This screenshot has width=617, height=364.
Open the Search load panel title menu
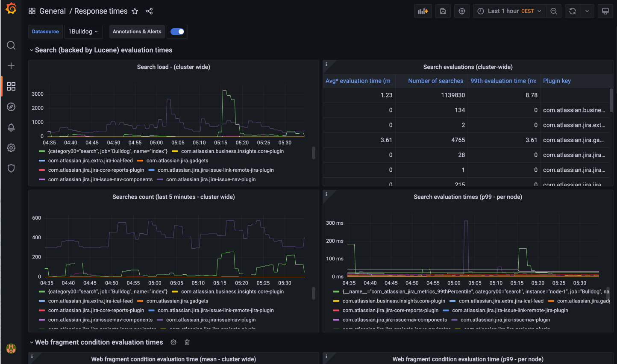click(173, 67)
